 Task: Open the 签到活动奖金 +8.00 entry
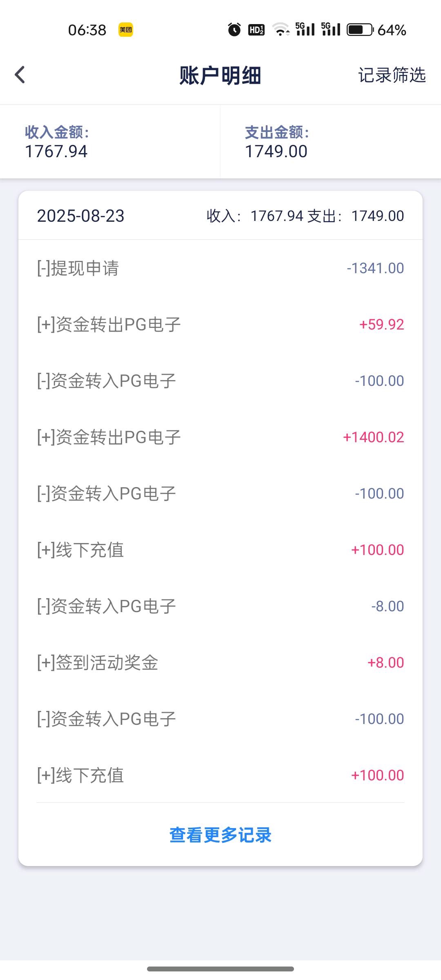click(220, 663)
